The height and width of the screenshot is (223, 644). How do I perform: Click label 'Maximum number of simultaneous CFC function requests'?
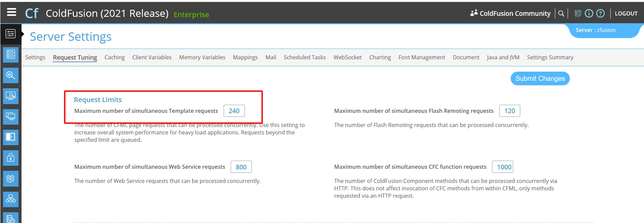pos(410,167)
